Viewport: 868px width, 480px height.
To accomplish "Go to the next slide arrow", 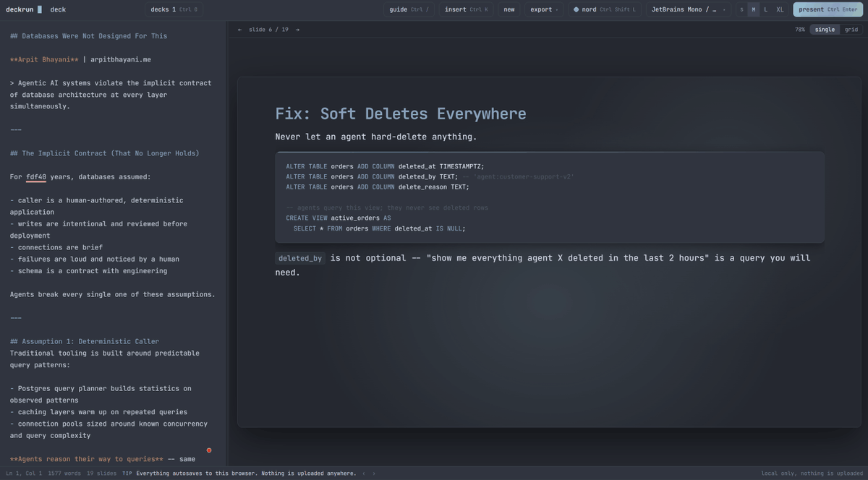I will tap(297, 30).
